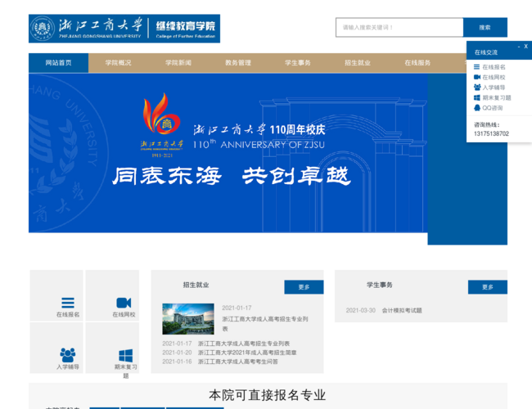Click the online registration list icon tile

tap(56, 295)
